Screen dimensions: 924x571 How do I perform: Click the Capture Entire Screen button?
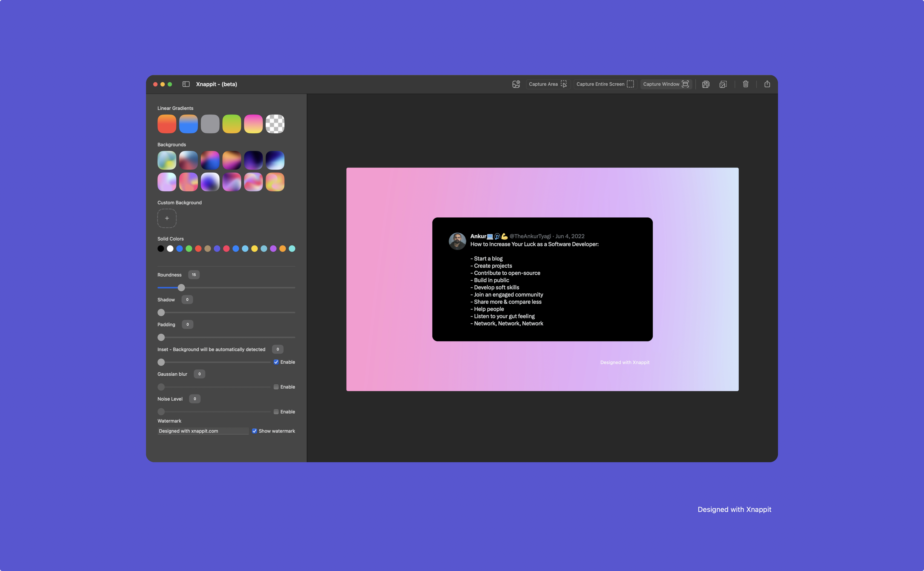(x=605, y=84)
